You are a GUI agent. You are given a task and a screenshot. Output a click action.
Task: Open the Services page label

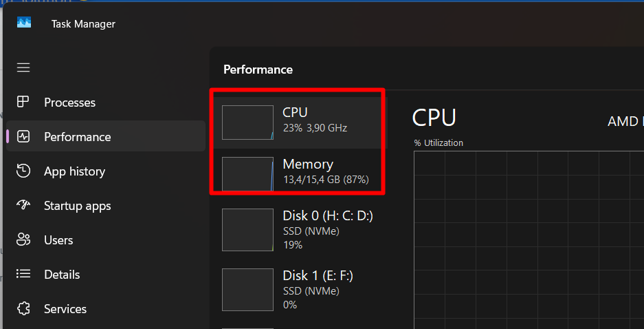pos(65,309)
